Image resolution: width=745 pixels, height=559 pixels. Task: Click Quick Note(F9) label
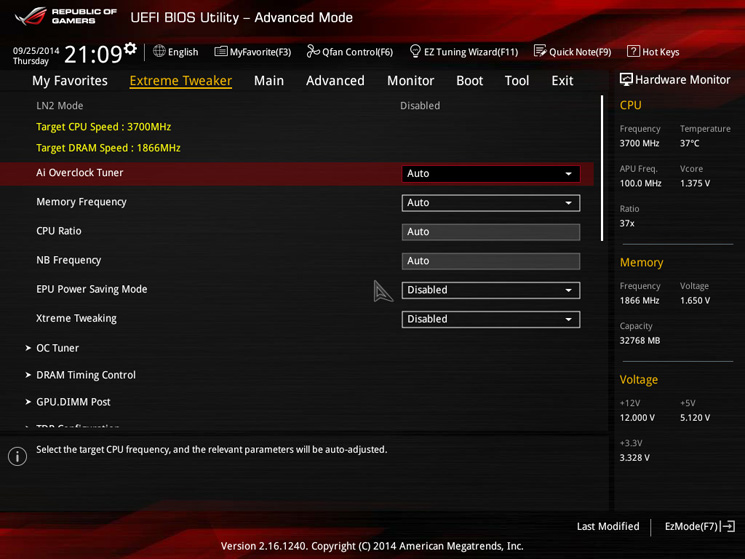[x=580, y=52]
